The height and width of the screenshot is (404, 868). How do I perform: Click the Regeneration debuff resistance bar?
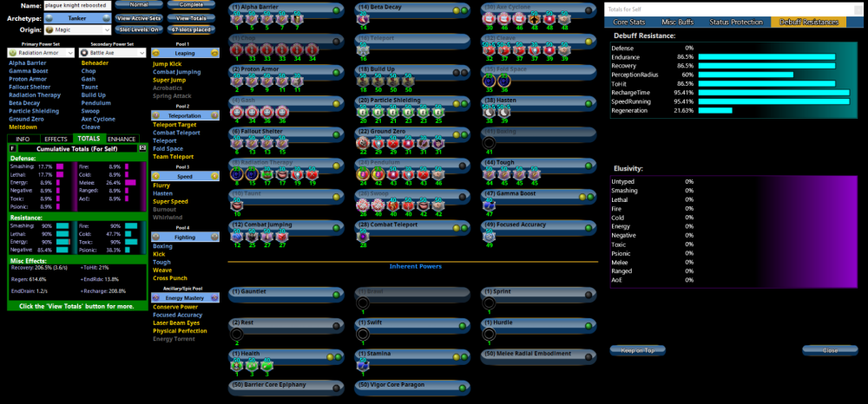point(715,110)
